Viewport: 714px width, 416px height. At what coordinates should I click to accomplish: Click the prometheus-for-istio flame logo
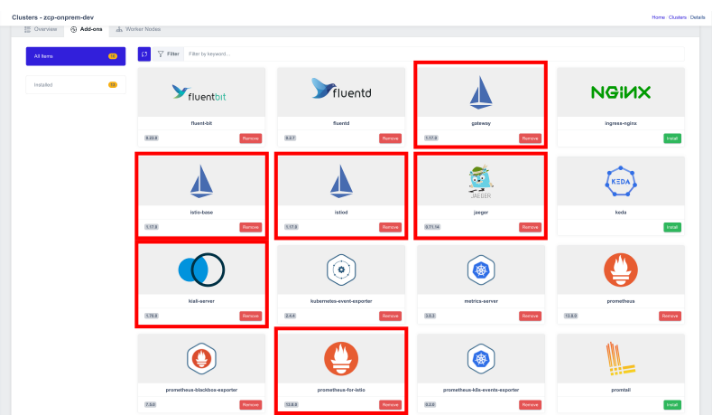(x=341, y=359)
